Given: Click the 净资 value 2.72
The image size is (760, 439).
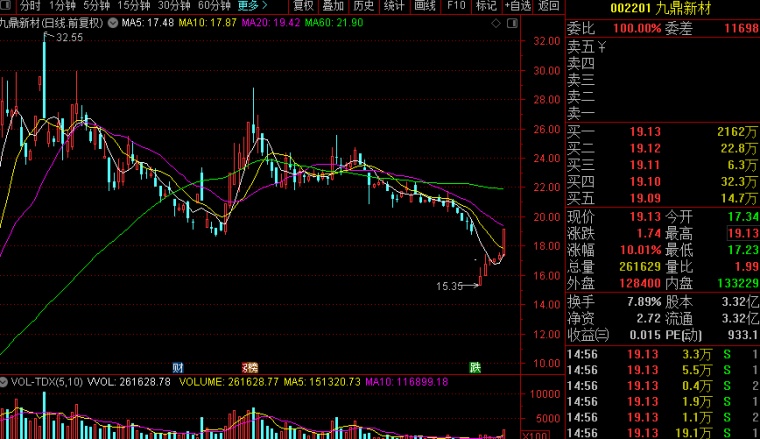Looking at the screenshot, I should point(649,318).
